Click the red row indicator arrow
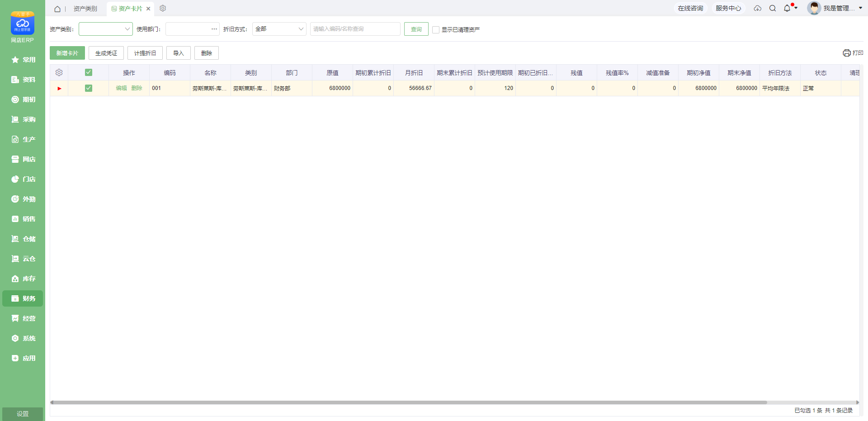This screenshot has width=868, height=421. (x=59, y=89)
